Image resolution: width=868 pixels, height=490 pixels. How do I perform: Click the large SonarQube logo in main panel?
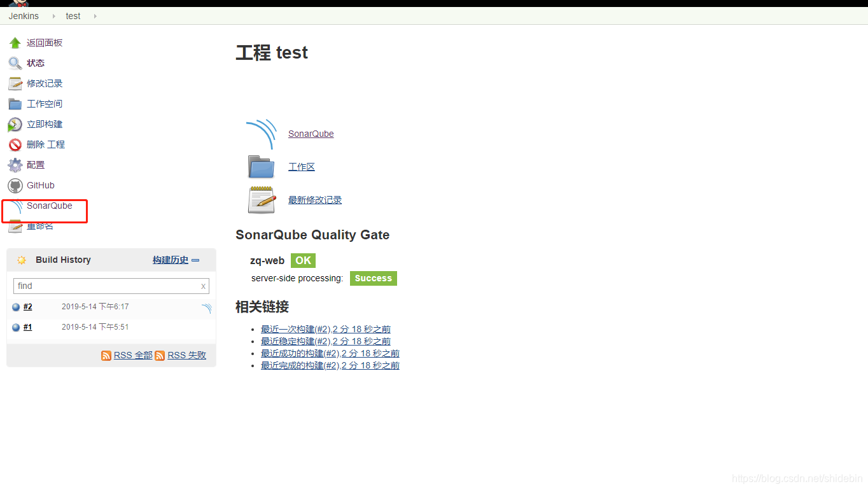point(262,134)
